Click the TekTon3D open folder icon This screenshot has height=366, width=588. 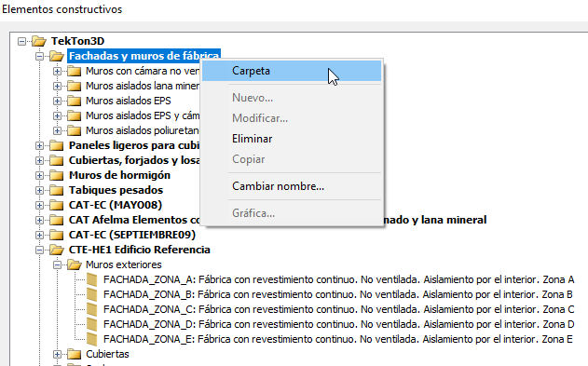pos(38,41)
